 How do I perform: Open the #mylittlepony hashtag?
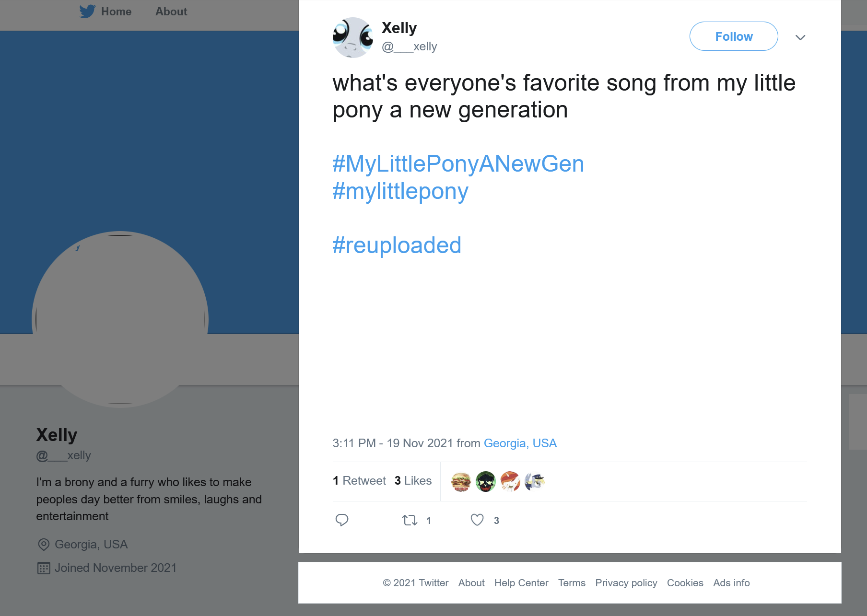point(400,191)
